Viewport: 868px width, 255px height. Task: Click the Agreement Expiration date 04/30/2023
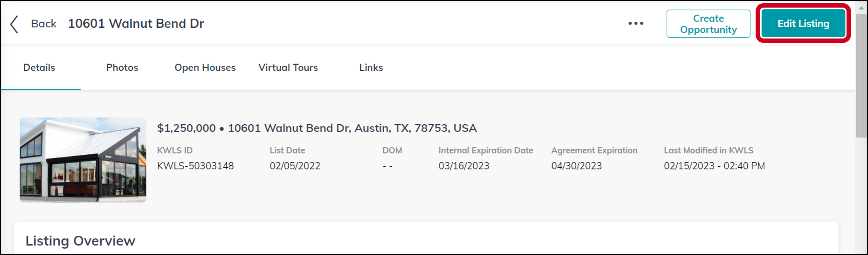(576, 166)
